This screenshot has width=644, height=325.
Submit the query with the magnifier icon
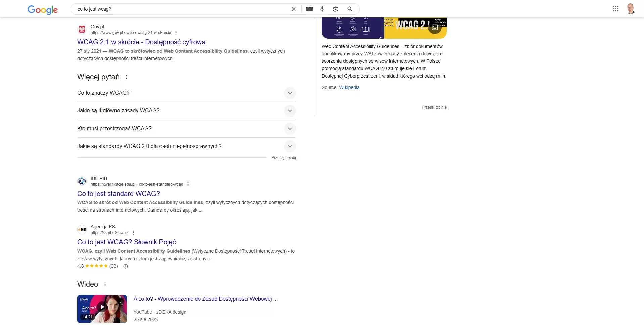pos(350,9)
